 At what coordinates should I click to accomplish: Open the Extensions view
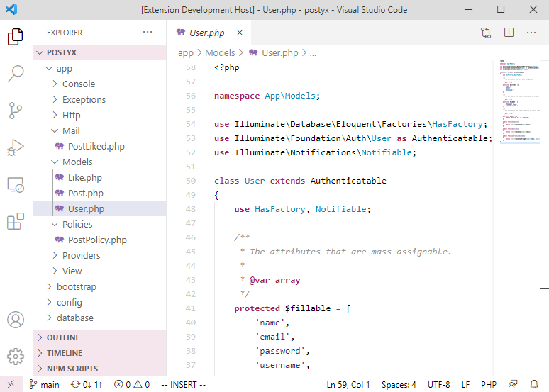click(x=16, y=221)
